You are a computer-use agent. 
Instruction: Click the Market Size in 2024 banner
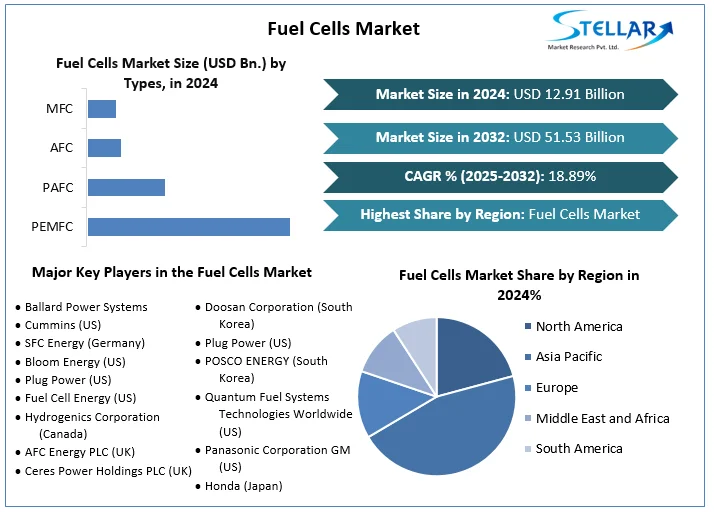coord(500,94)
